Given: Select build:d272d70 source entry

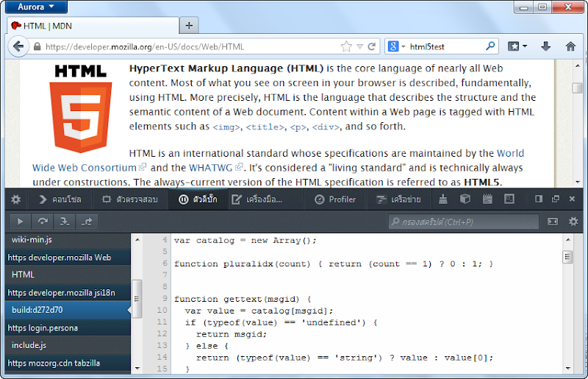Looking at the screenshot, I should point(68,310).
